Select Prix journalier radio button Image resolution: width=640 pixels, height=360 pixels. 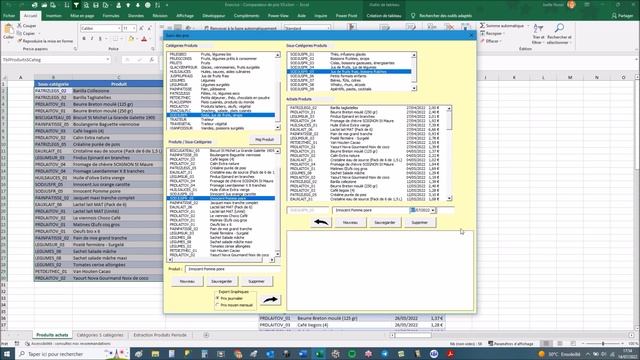click(x=218, y=298)
